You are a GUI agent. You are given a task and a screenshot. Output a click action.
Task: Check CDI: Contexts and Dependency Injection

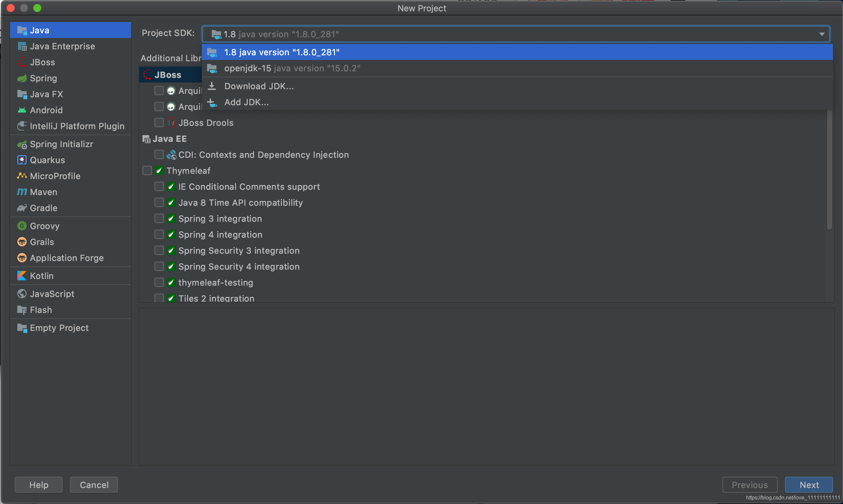159,154
